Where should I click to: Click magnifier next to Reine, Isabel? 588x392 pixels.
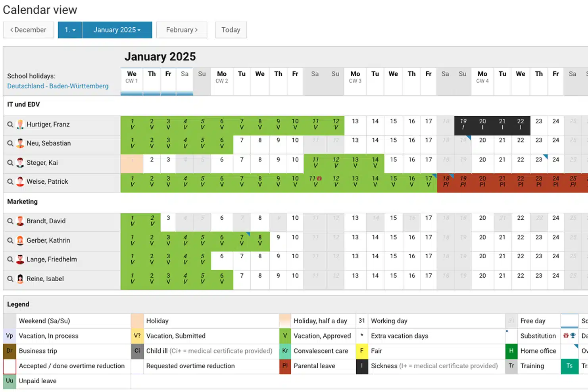(x=10, y=279)
